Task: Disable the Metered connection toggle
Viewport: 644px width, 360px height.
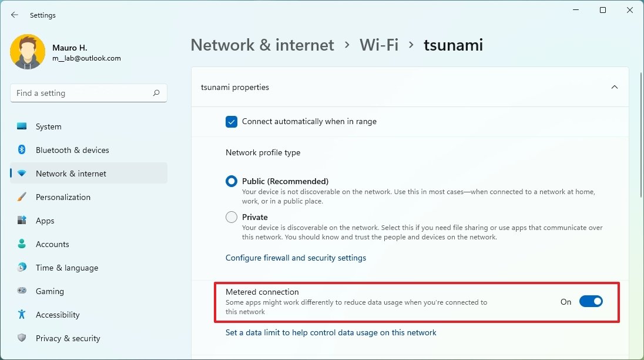Action: click(591, 301)
